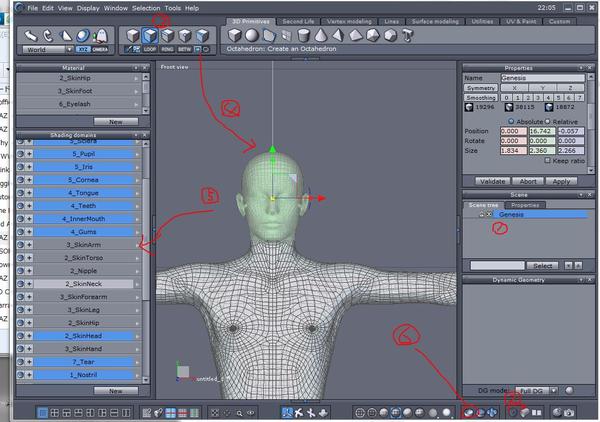Click the ghost snap tool icon

coord(101,36)
